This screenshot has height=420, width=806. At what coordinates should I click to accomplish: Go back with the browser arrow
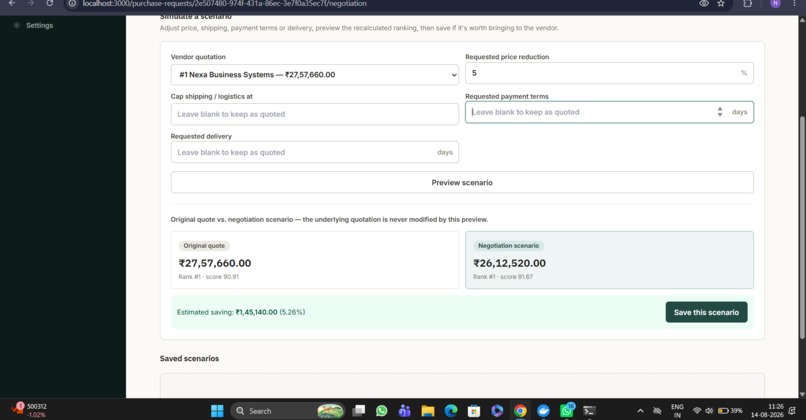pos(12,3)
